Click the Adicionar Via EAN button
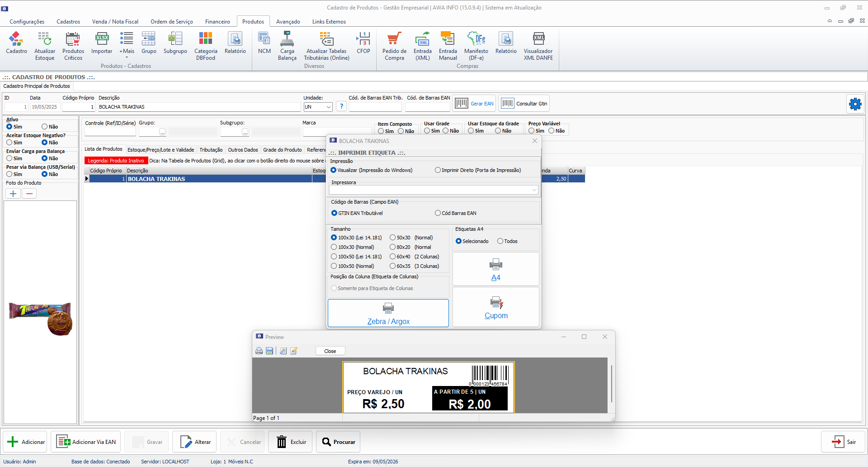This screenshot has height=467, width=868. (86, 442)
